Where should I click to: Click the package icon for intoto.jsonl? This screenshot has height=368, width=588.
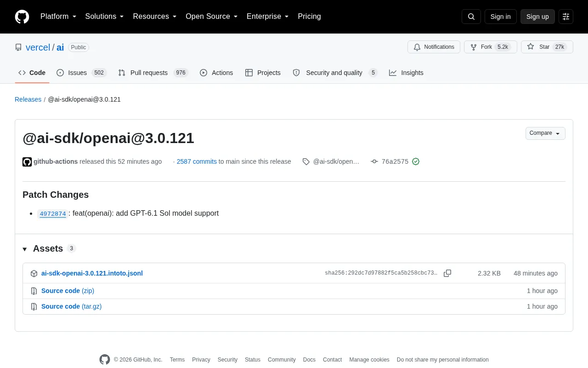click(34, 273)
